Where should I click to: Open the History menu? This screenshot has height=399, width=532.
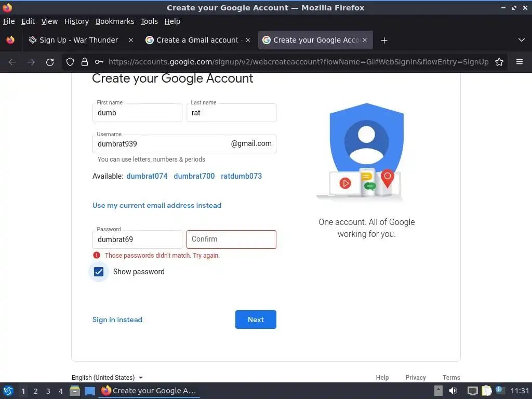[76, 21]
